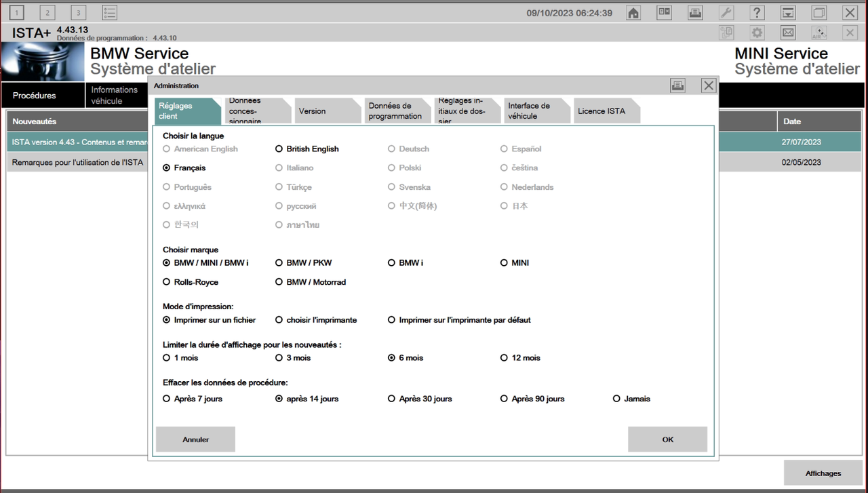The width and height of the screenshot is (868, 493).
Task: Delete procedure data Après 7 jours
Action: coord(193,399)
